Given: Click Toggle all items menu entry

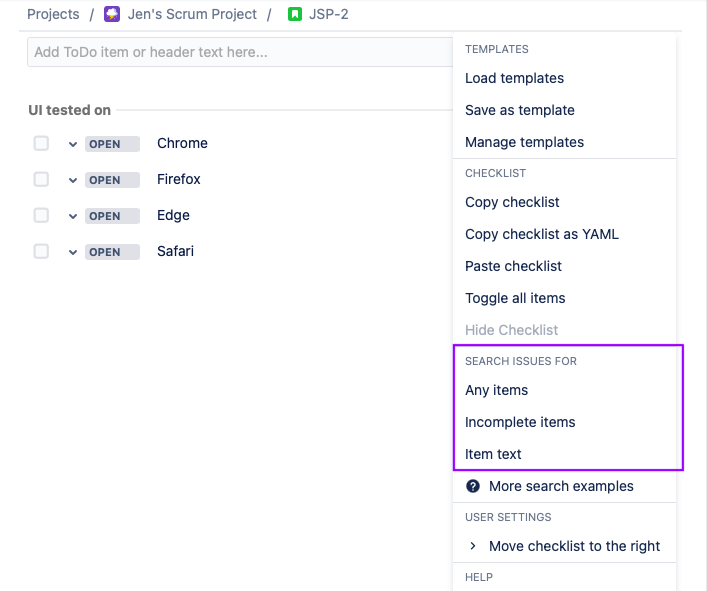Looking at the screenshot, I should click(x=515, y=298).
